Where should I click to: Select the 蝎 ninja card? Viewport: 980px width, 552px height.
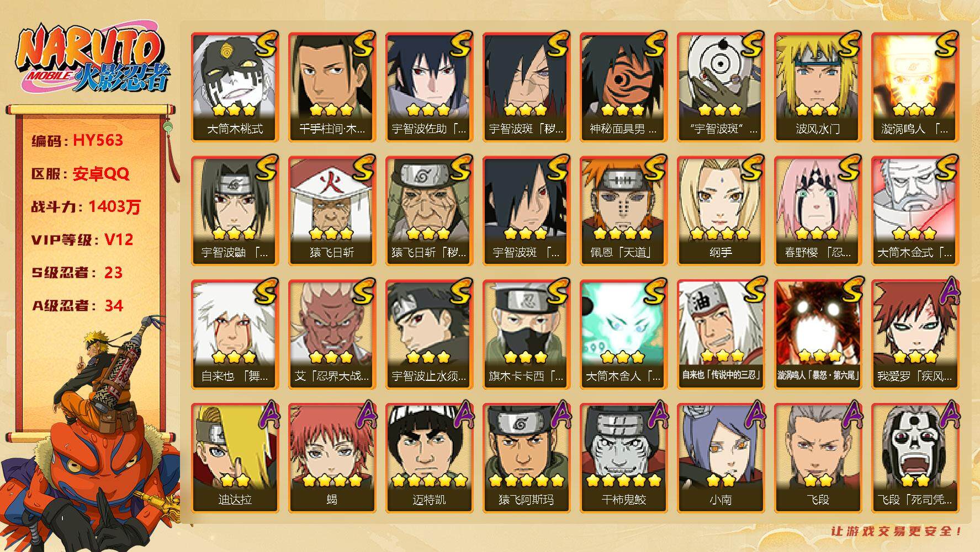(332, 458)
